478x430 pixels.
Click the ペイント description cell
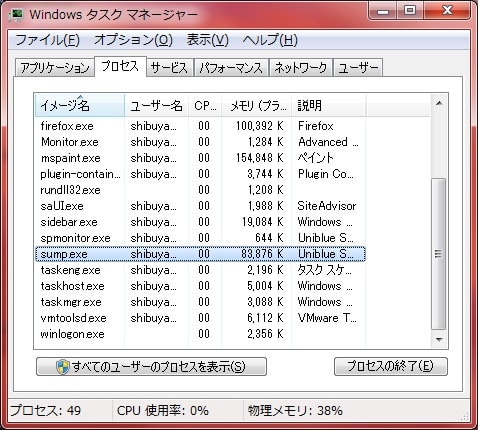[x=315, y=158]
